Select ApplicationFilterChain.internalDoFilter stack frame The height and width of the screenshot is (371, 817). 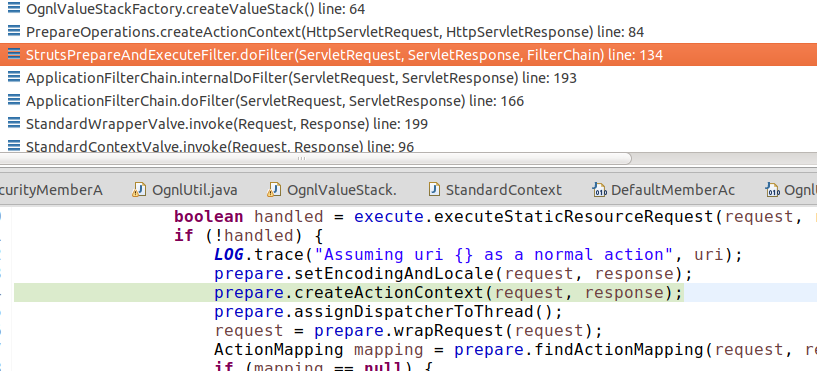click(301, 78)
